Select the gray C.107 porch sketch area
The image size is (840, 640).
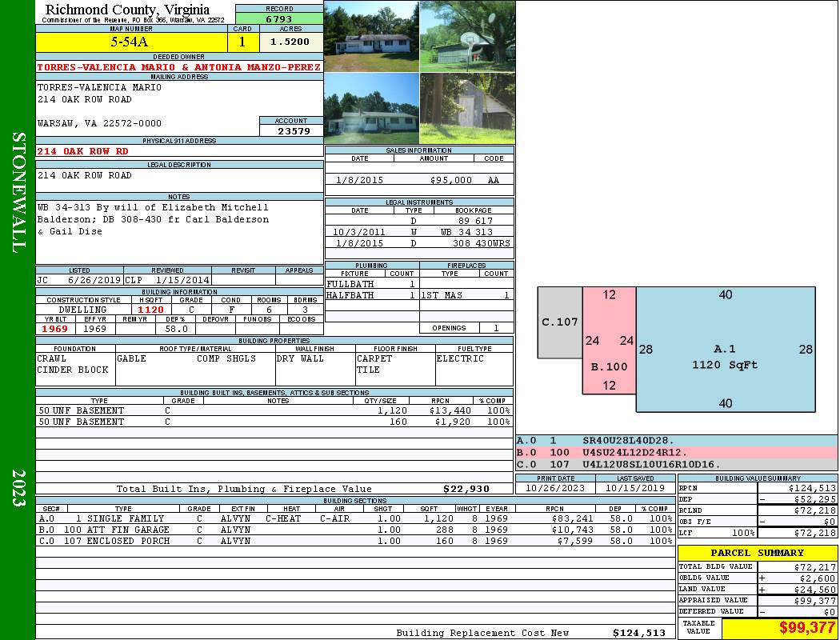tap(560, 322)
